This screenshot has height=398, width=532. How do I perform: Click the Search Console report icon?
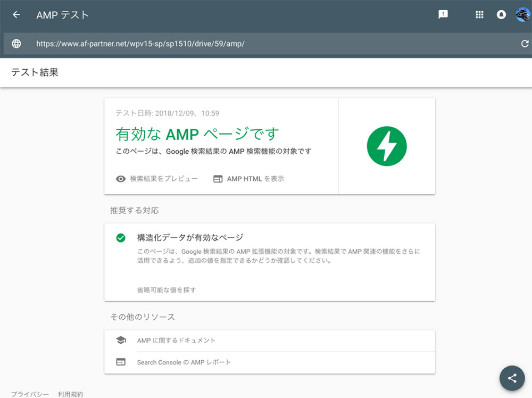121,362
